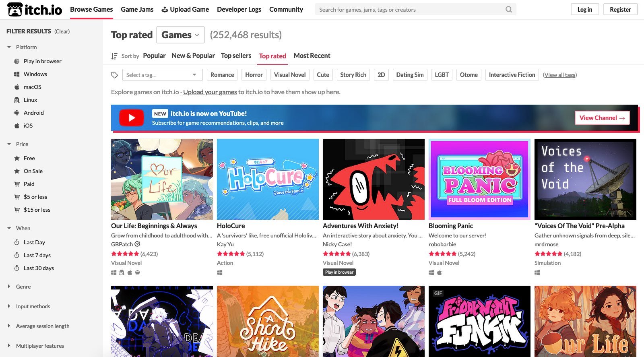
Task: Open the Voices Of The Void thumbnail
Action: (585, 179)
